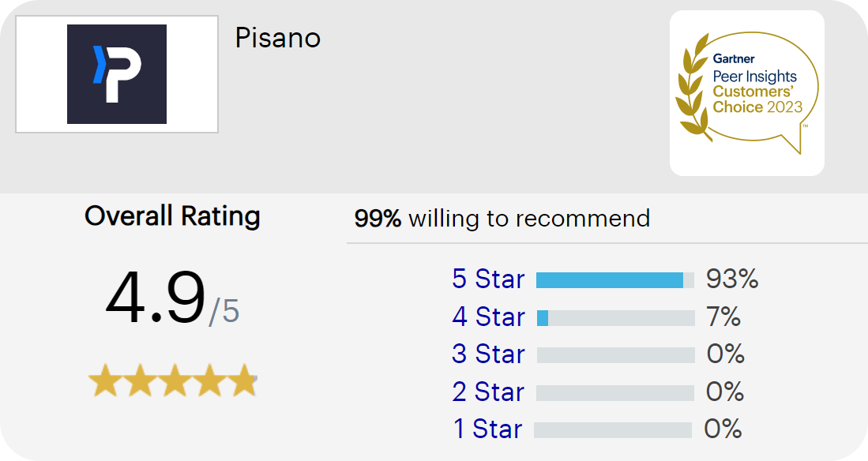The height and width of the screenshot is (461, 868).
Task: Click the 4 Star progress bar
Action: 615,318
